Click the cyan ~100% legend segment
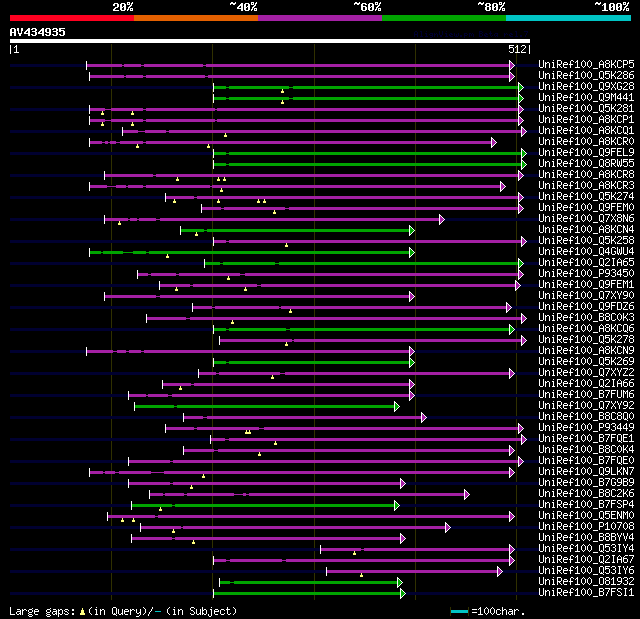Image resolution: width=640 pixels, height=619 pixels. point(569,18)
